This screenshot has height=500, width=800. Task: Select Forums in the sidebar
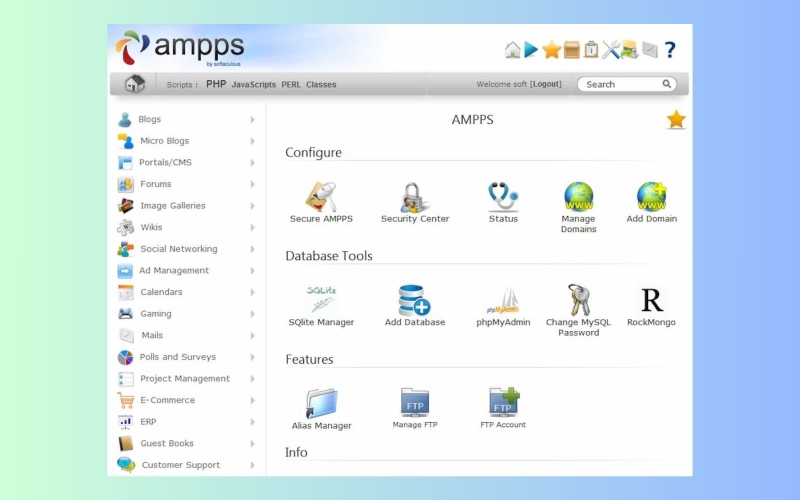[156, 184]
